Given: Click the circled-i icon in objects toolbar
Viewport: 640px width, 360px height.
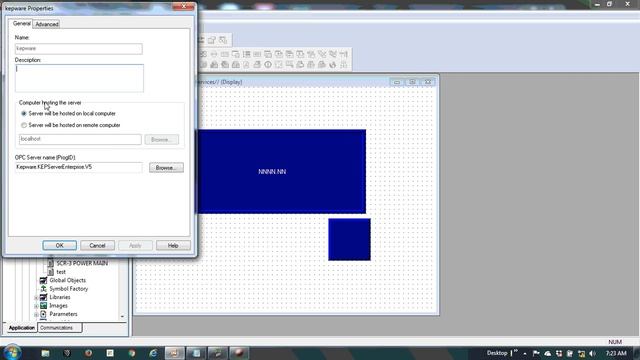Looking at the screenshot, I should click(x=268, y=65).
